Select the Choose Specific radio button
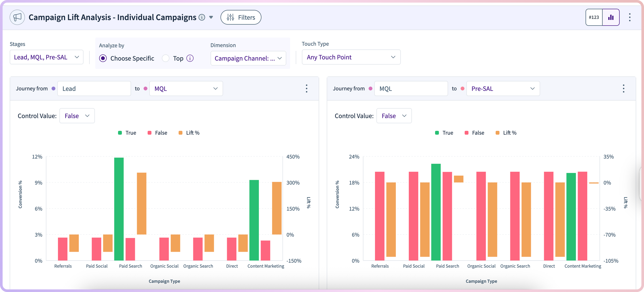Image resolution: width=644 pixels, height=292 pixels. 103,58
